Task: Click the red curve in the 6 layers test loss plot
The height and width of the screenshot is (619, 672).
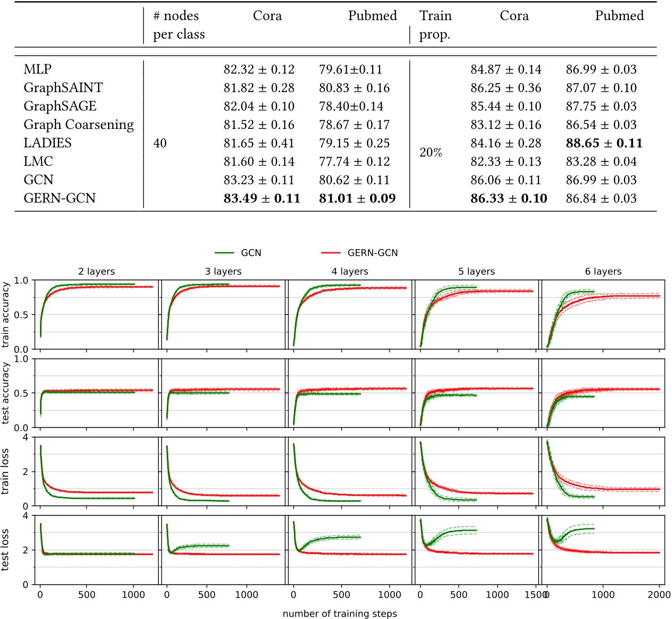Action: (612, 553)
